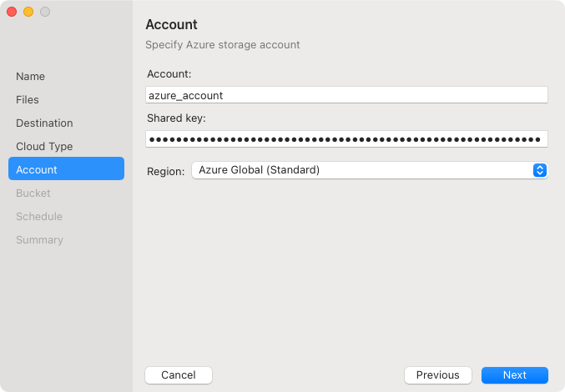Click the "Region:" label
Viewport: 565px width, 392px height.
[x=165, y=171]
